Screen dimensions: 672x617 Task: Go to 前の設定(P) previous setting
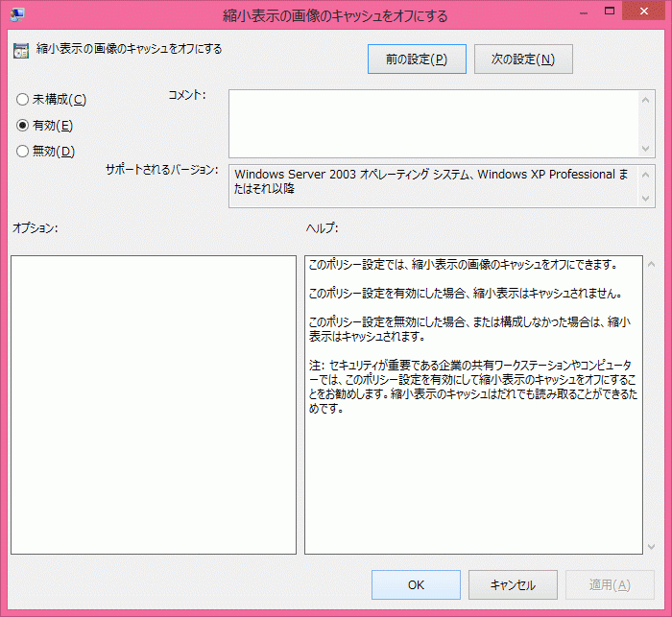click(417, 59)
